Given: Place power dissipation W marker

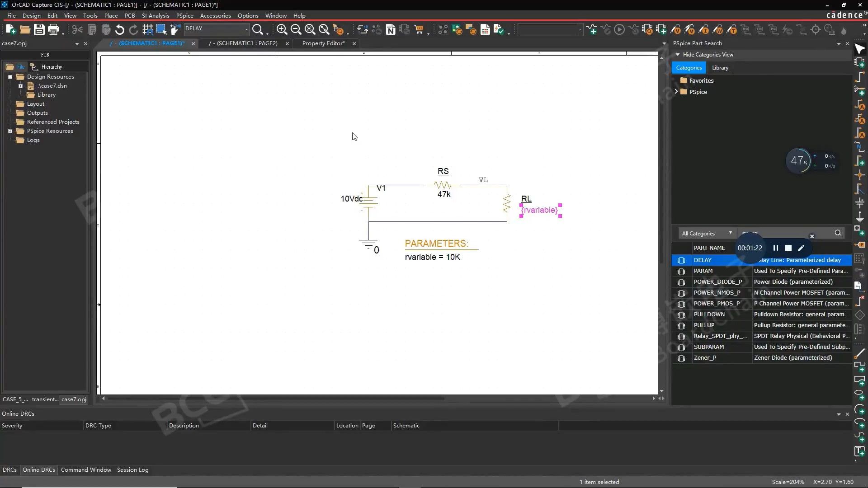Looking at the screenshot, I should [x=717, y=30].
